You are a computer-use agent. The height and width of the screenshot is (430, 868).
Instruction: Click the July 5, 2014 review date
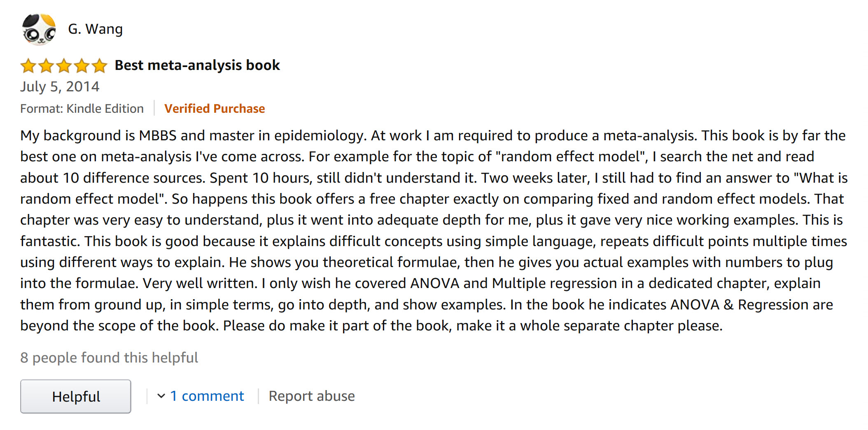(x=60, y=87)
